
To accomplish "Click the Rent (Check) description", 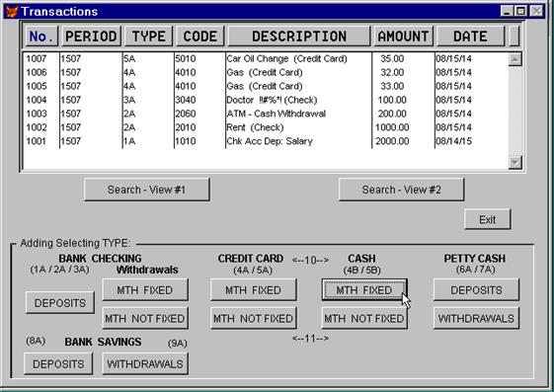I will coord(255,127).
